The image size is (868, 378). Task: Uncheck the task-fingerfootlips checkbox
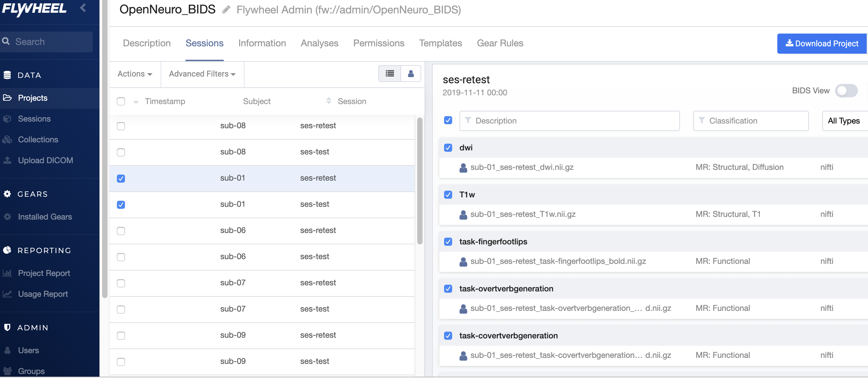[x=448, y=242]
